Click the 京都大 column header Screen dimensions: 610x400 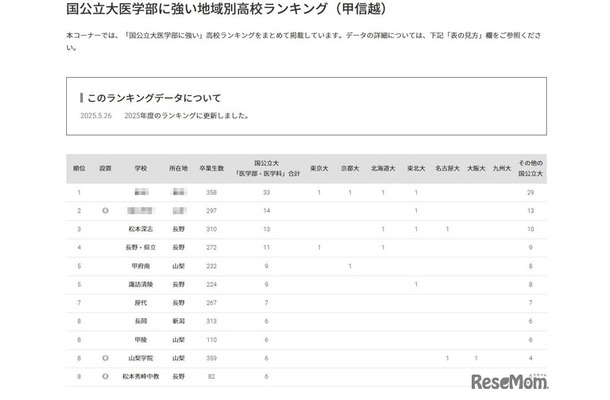point(350,168)
